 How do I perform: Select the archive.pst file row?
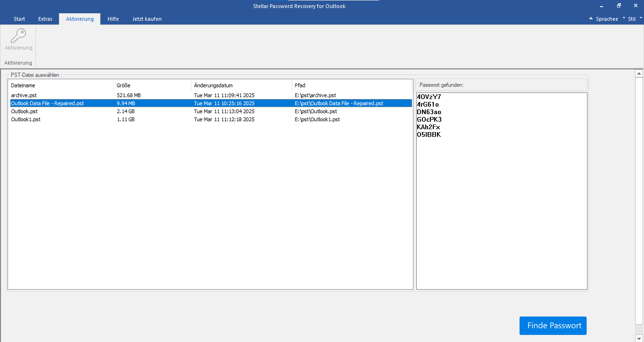click(210, 95)
